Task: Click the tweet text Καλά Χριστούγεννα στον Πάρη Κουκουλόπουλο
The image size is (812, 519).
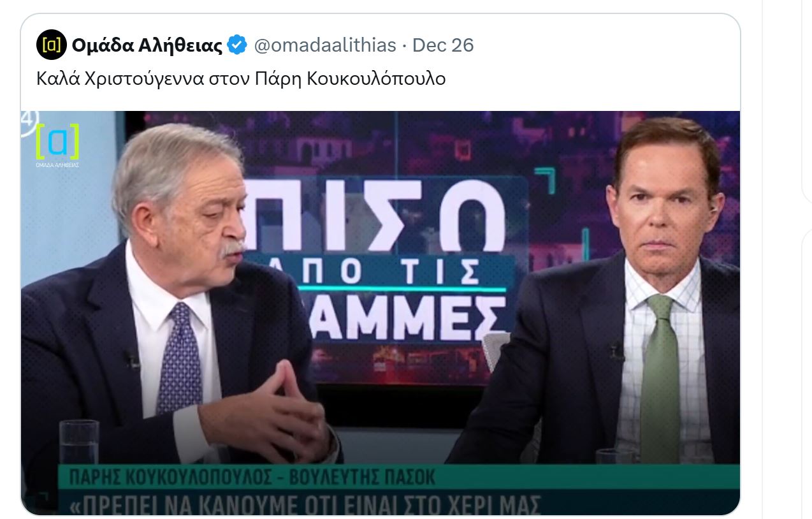Action: (x=241, y=79)
